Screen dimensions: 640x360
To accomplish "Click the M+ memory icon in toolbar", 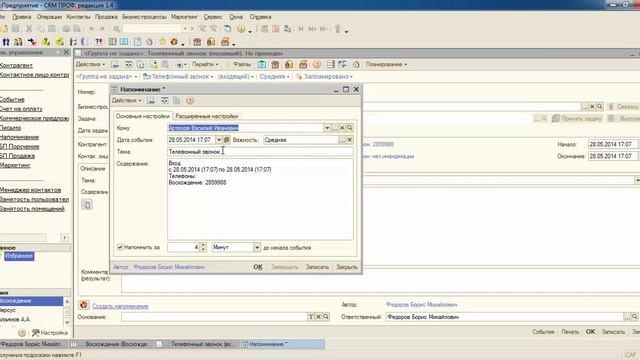I will (x=312, y=29).
